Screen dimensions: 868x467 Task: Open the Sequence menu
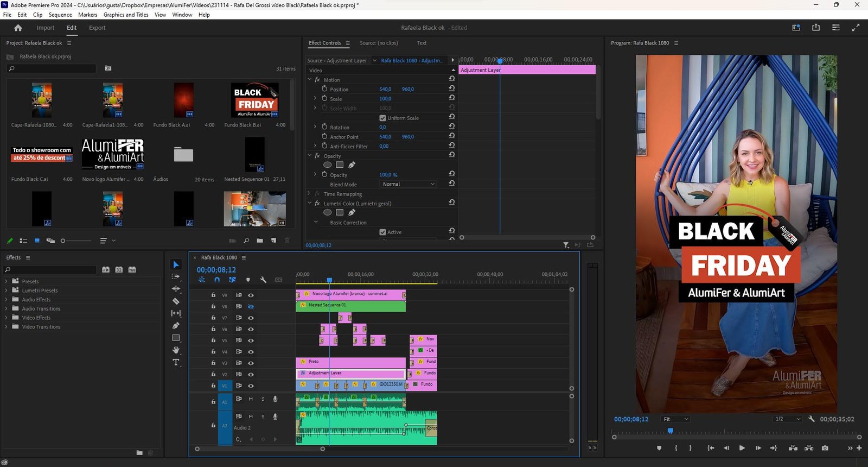tap(60, 15)
